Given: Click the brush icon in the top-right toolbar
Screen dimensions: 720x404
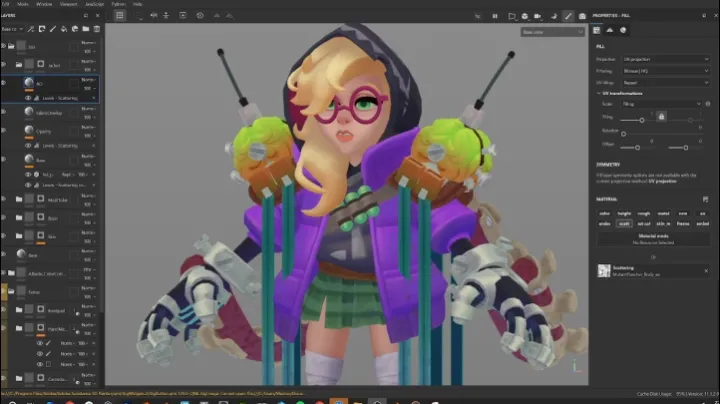Looking at the screenshot, I should pyautogui.click(x=568, y=16).
